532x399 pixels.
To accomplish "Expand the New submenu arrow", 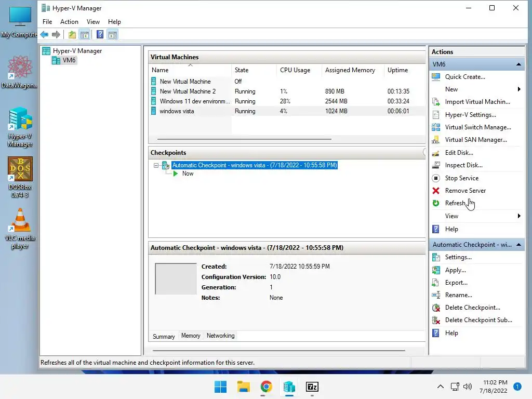I will click(x=519, y=89).
